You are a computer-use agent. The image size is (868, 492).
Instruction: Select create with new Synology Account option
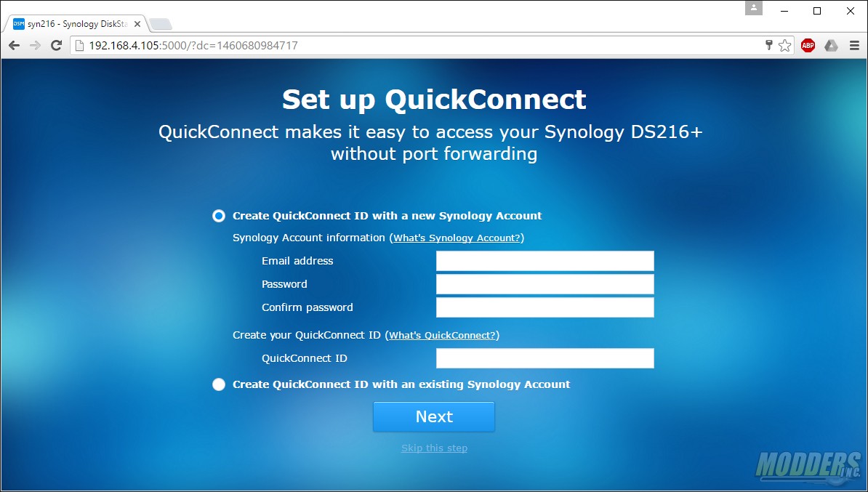(219, 216)
